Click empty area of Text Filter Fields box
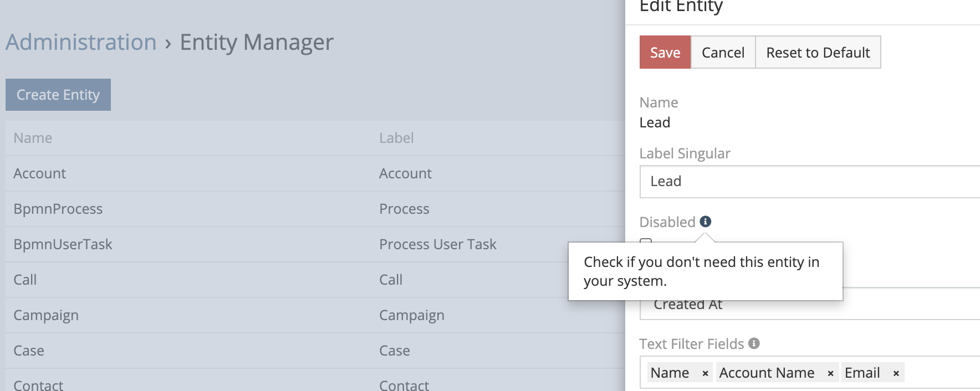Screen dimensions: 980x391 (x=942, y=373)
